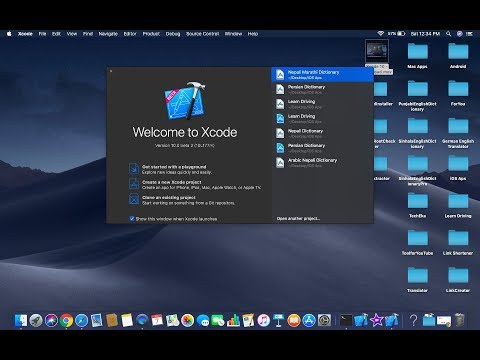Image resolution: width=480 pixels, height=360 pixels.
Task: Launch Google Chrome from the Dock
Action: (x=66, y=320)
